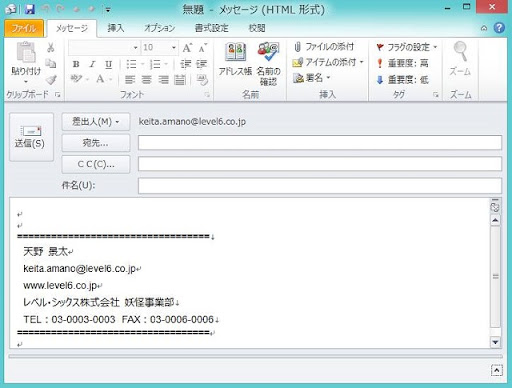Image resolution: width=512 pixels, height=388 pixels.
Task: Switch to the オプション tab
Action: (x=159, y=28)
